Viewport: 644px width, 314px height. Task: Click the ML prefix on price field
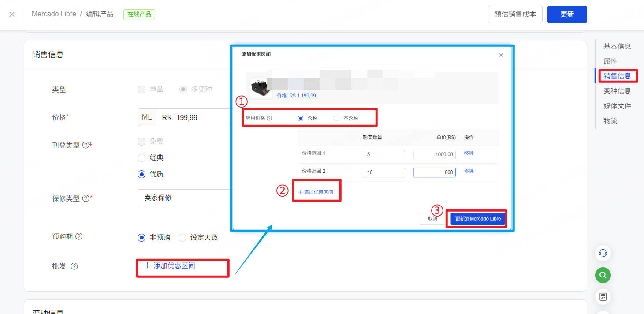tap(147, 117)
